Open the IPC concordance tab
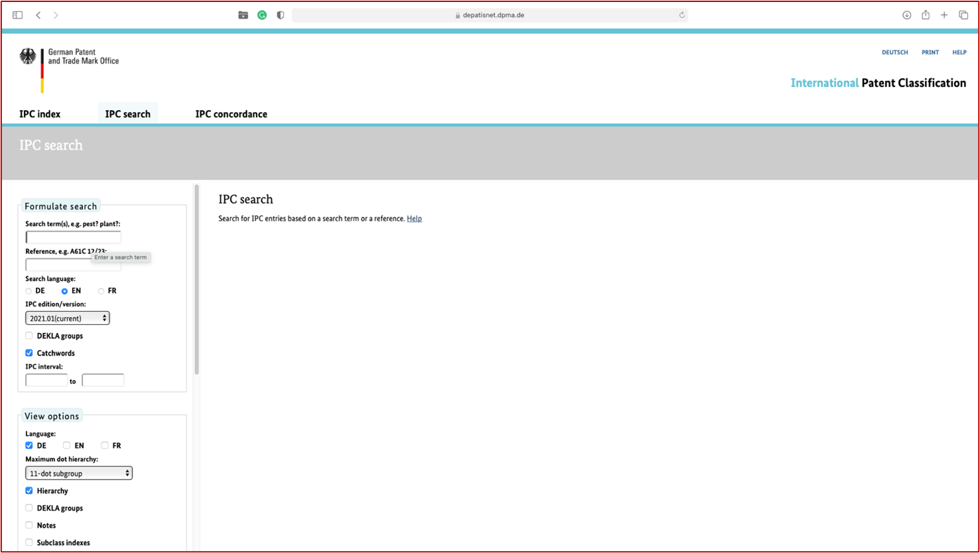This screenshot has width=980, height=553. coord(231,114)
